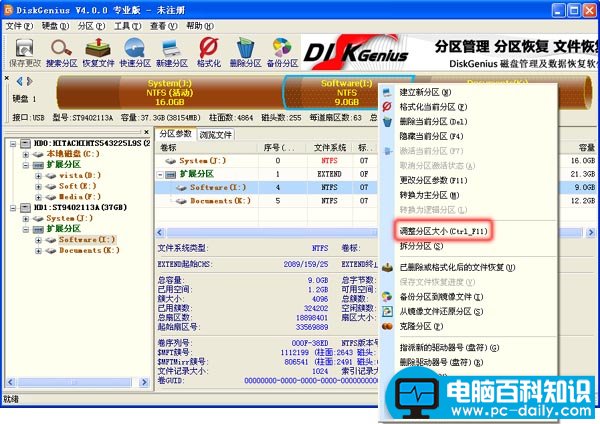Collapse the HD0 HITACHI disk node
This screenshot has width=600, height=424.
[13, 144]
